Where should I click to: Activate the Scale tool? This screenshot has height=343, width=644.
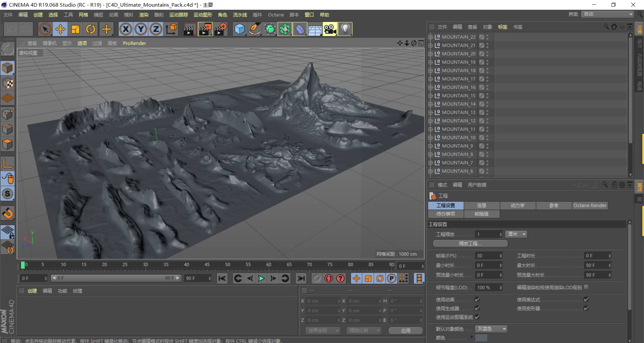[75, 29]
